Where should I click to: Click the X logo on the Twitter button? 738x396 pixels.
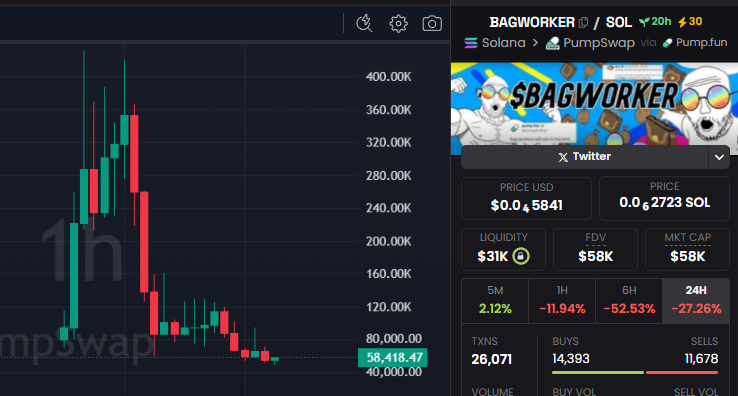pyautogui.click(x=563, y=157)
